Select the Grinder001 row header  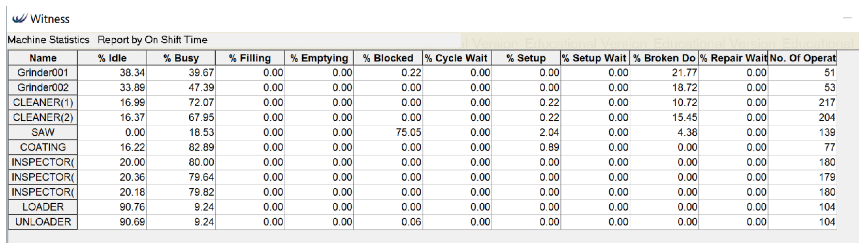pos(43,73)
